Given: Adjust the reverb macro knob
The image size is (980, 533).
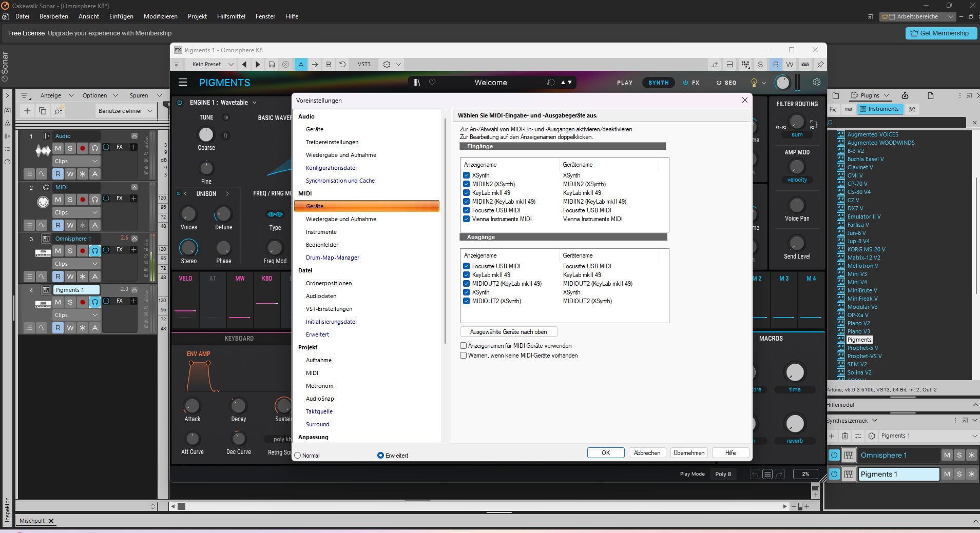Looking at the screenshot, I should (795, 423).
